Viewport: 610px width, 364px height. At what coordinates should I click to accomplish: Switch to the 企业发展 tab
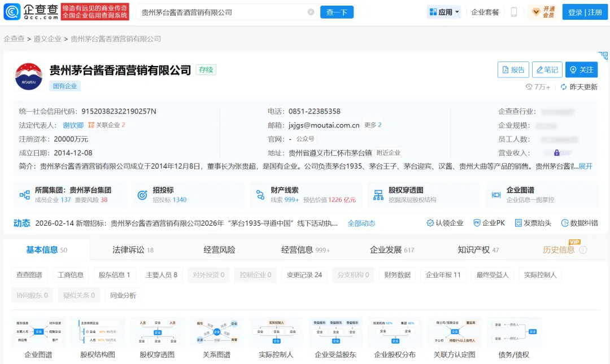[x=392, y=249]
